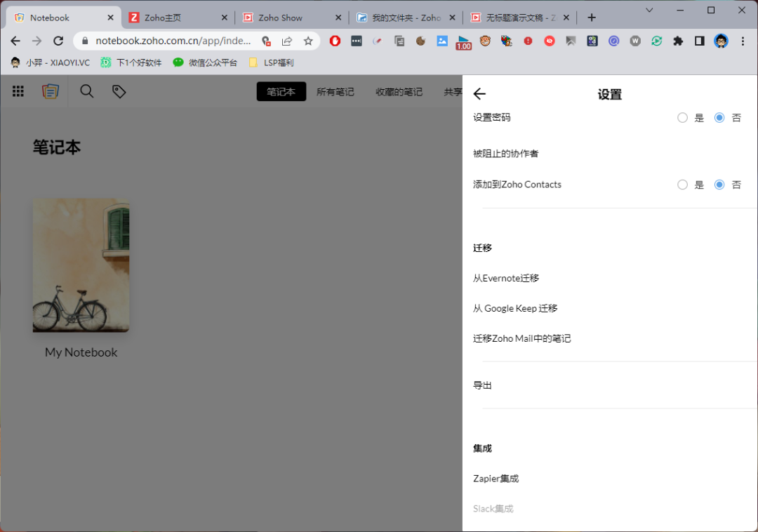Open search with the magnifier icon
Screen dimensions: 758x532
86,91
